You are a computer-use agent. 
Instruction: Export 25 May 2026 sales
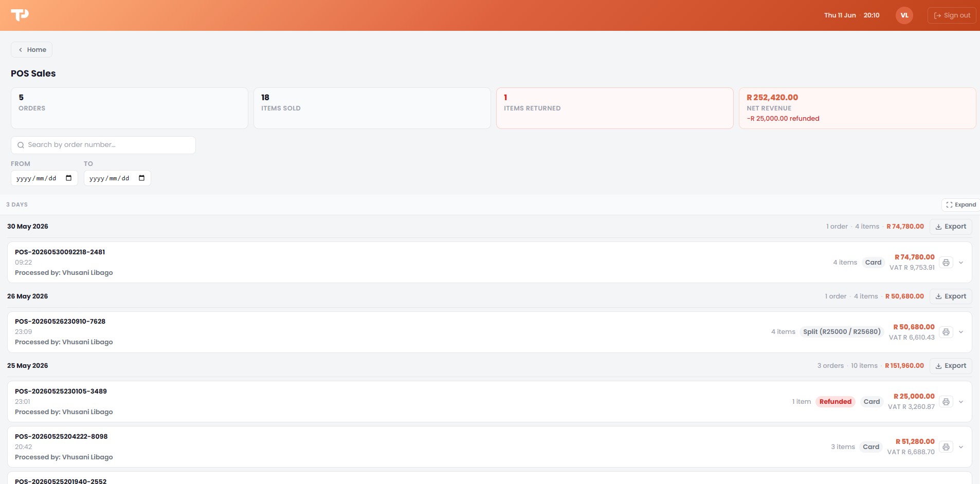(x=951, y=366)
